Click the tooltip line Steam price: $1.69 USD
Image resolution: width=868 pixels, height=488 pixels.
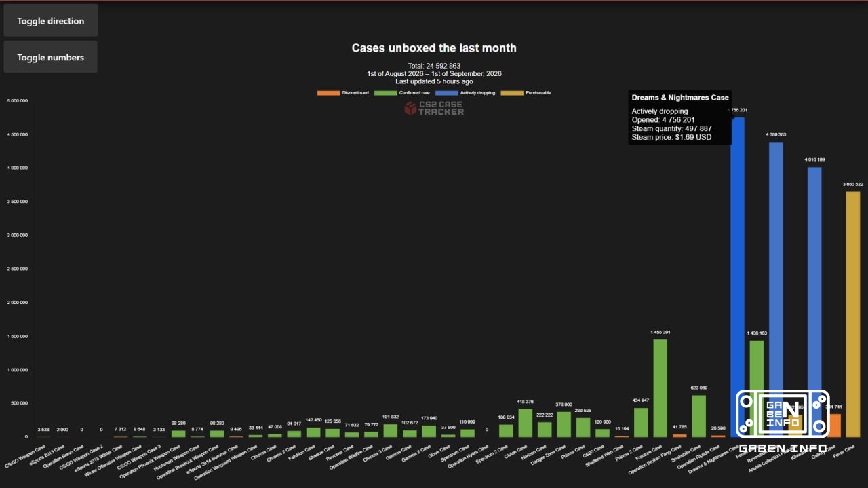pos(671,137)
